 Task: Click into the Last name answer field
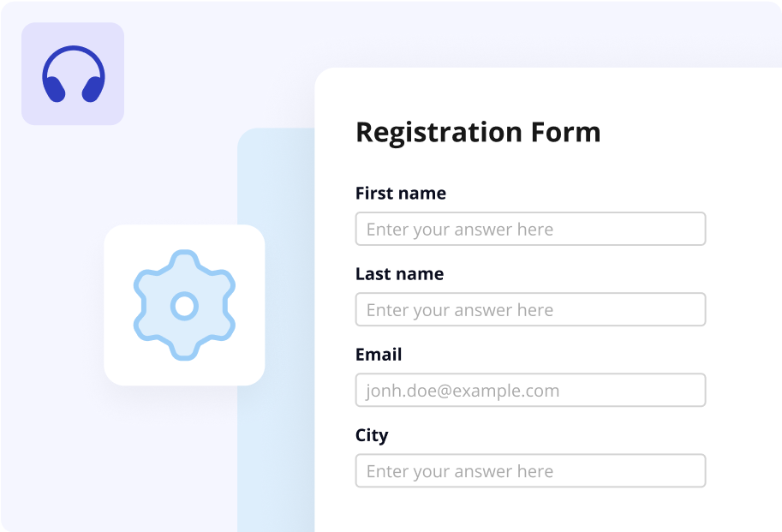click(x=530, y=309)
